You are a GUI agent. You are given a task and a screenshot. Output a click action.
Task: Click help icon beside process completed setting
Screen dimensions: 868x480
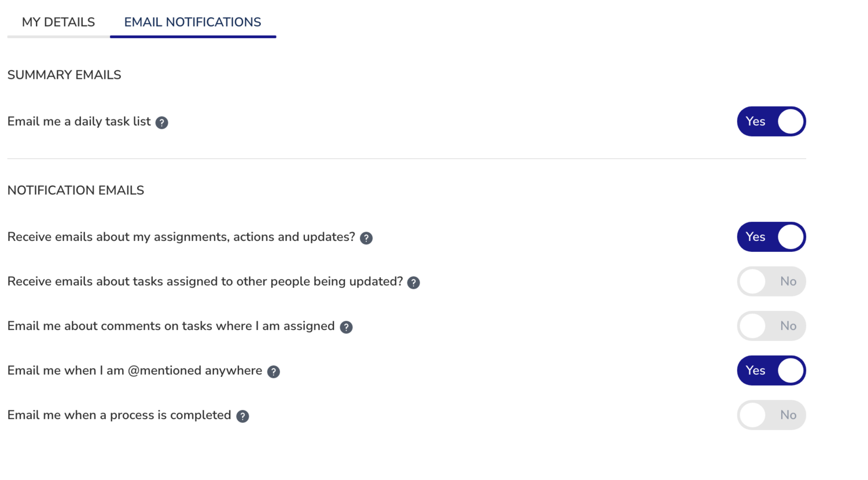click(243, 416)
